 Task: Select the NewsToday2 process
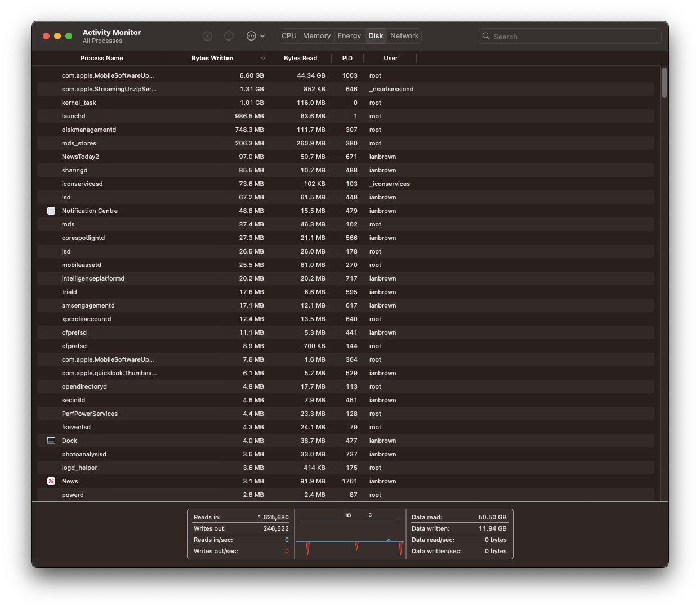coord(346,157)
